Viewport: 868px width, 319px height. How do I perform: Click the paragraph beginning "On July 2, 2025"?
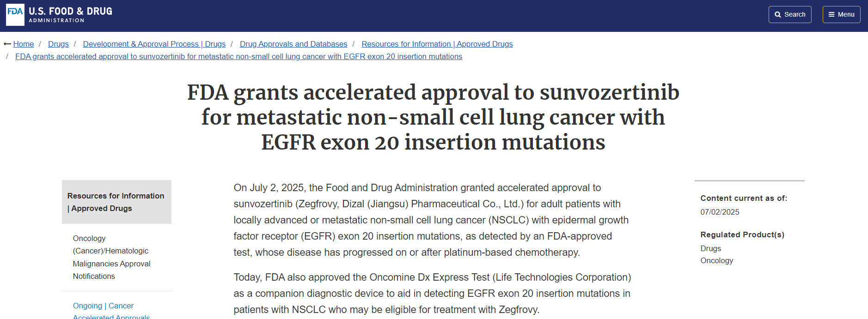coord(431,220)
